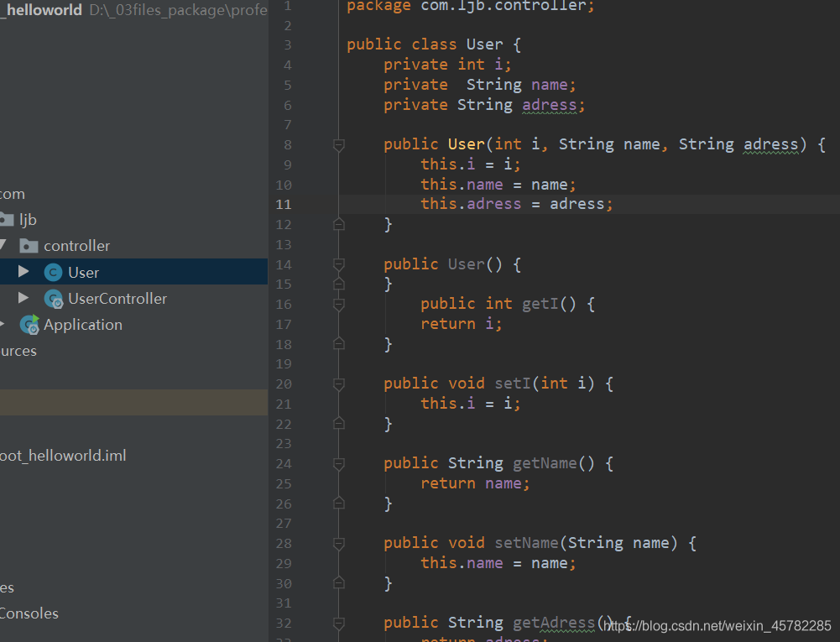This screenshot has height=642, width=840.
Task: Fold the setName method at line 28
Action: (x=338, y=544)
